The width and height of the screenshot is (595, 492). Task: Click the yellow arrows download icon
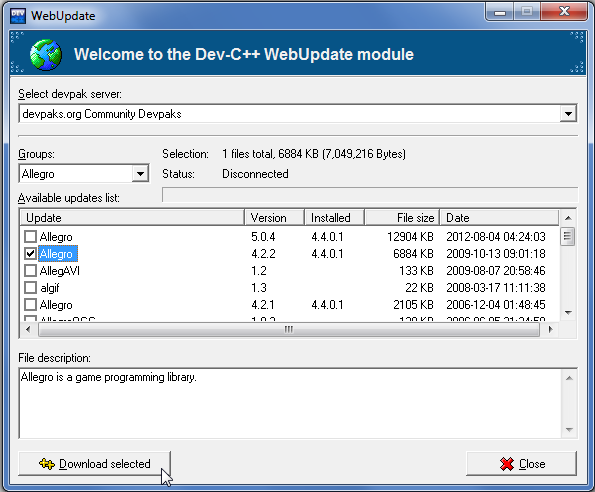(x=47, y=464)
